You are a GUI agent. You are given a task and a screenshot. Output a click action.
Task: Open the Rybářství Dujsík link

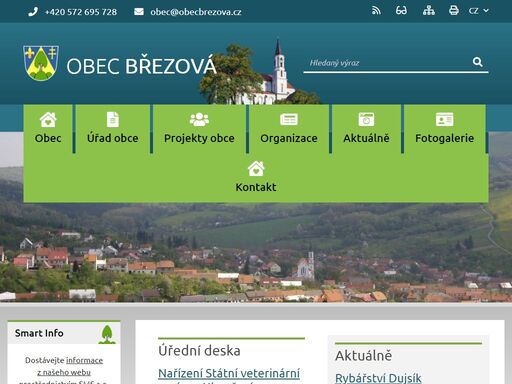point(378,378)
